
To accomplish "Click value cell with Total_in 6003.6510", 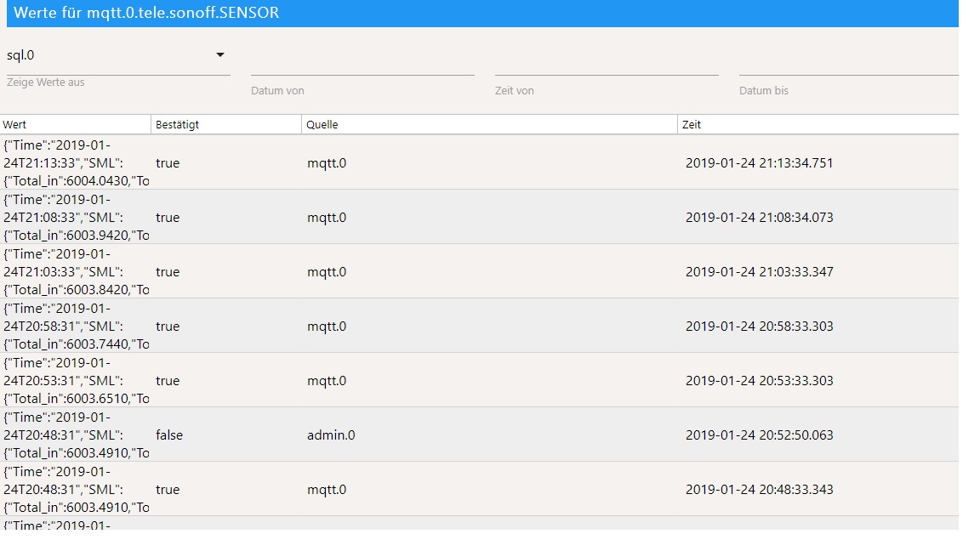I will (76, 380).
